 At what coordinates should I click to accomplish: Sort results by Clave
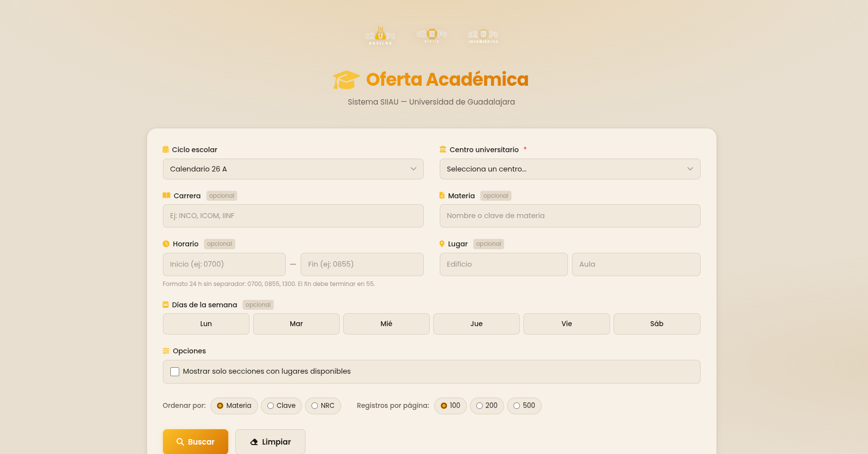click(281, 406)
